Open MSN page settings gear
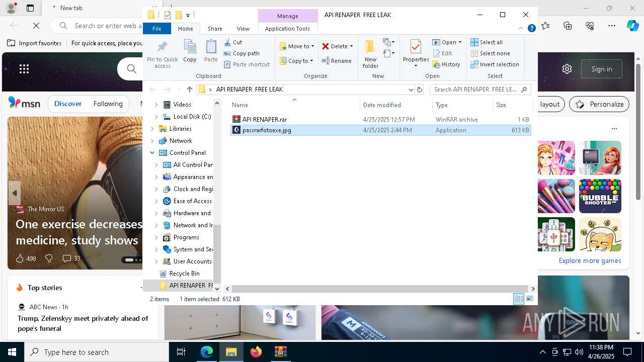644x362 pixels. [567, 69]
